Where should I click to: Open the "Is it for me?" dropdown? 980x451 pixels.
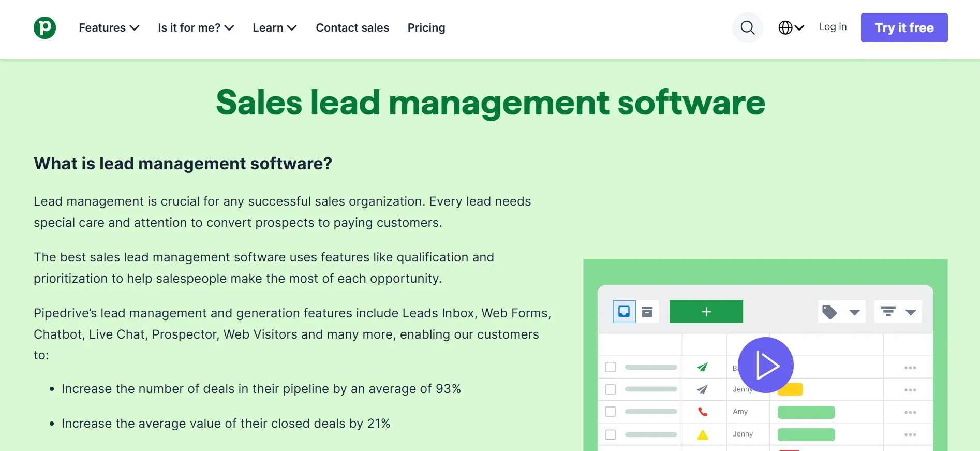(x=196, y=27)
